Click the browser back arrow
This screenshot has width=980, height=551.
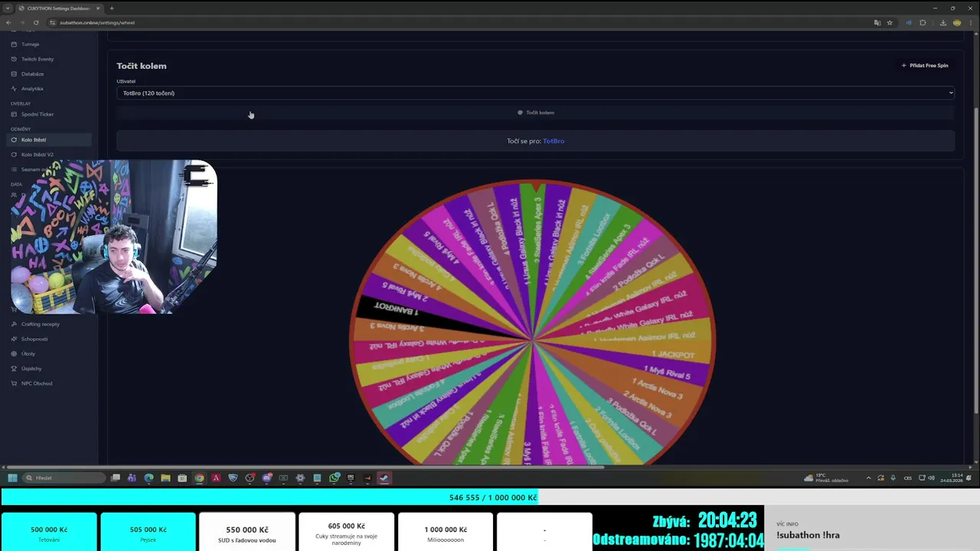(8, 22)
